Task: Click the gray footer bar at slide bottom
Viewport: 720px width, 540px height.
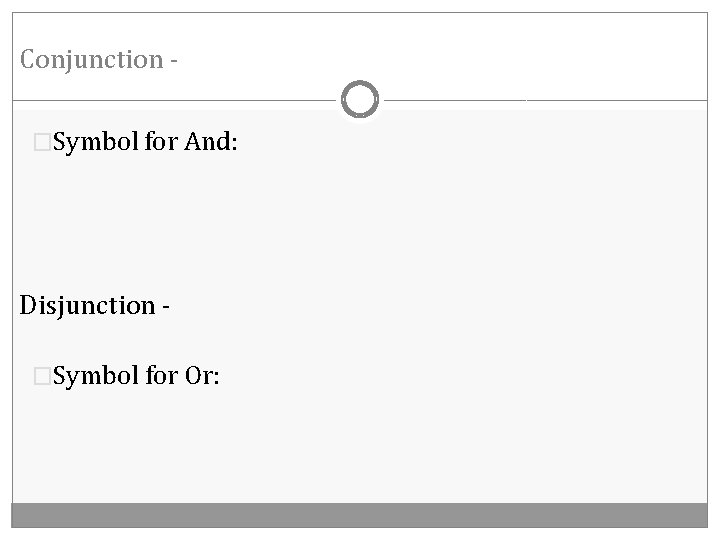Action: pos(360,514)
